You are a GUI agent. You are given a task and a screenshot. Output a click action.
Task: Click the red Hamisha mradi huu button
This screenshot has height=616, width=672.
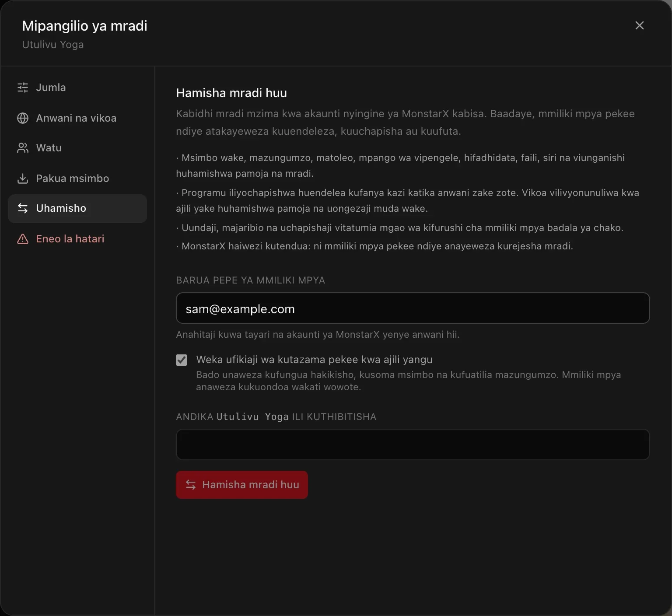pyautogui.click(x=242, y=485)
